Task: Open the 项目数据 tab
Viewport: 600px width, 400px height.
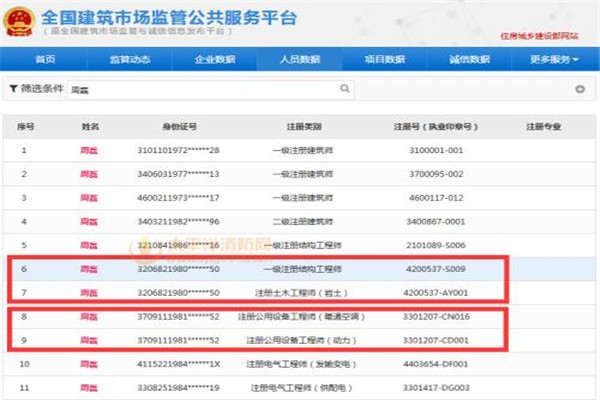Action: (x=385, y=60)
